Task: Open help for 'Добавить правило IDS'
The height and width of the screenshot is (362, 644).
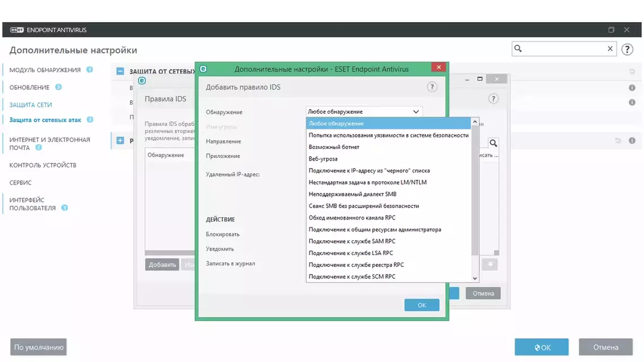Action: (x=432, y=87)
